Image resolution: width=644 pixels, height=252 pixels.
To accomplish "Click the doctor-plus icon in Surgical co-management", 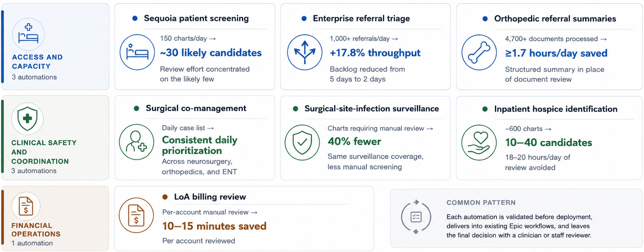I will [x=137, y=142].
